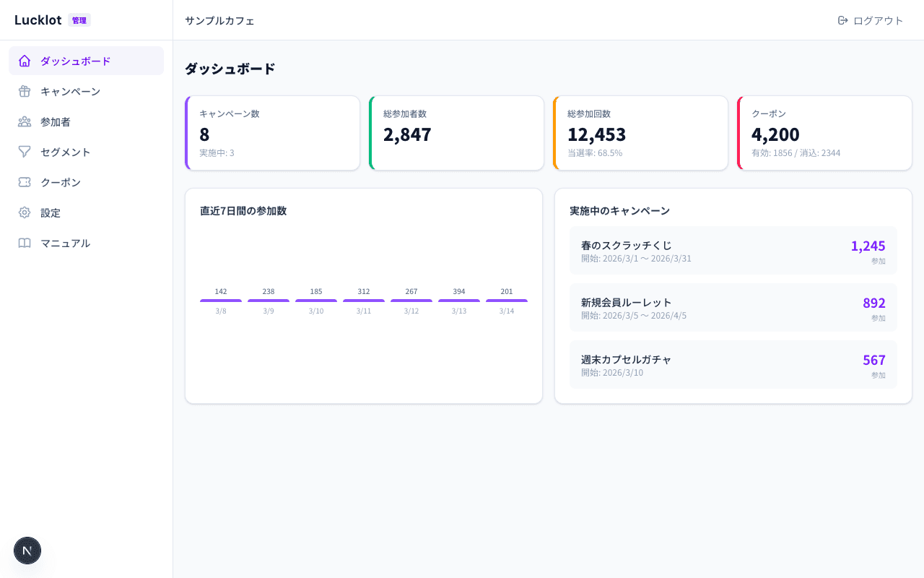Open participants via the people icon
Screen dimensions: 924x578
(x=25, y=121)
